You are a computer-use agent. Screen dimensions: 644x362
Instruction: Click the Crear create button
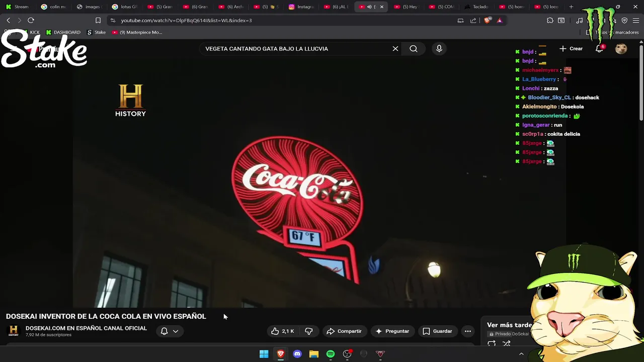click(x=571, y=49)
